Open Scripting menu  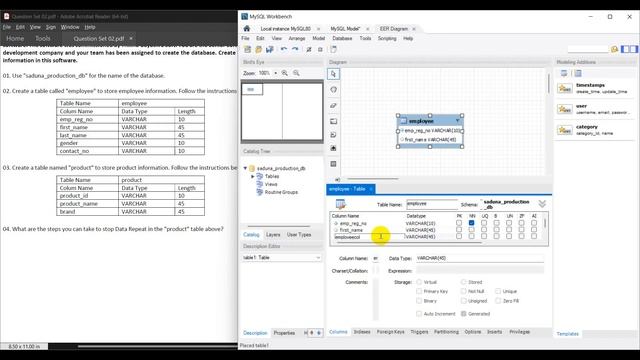point(387,38)
